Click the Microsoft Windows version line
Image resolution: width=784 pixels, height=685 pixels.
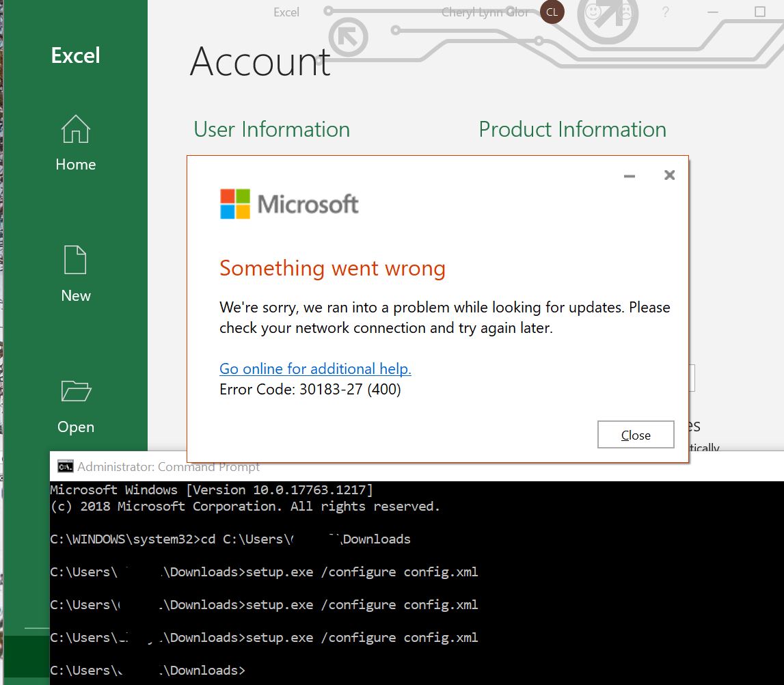[211, 489]
